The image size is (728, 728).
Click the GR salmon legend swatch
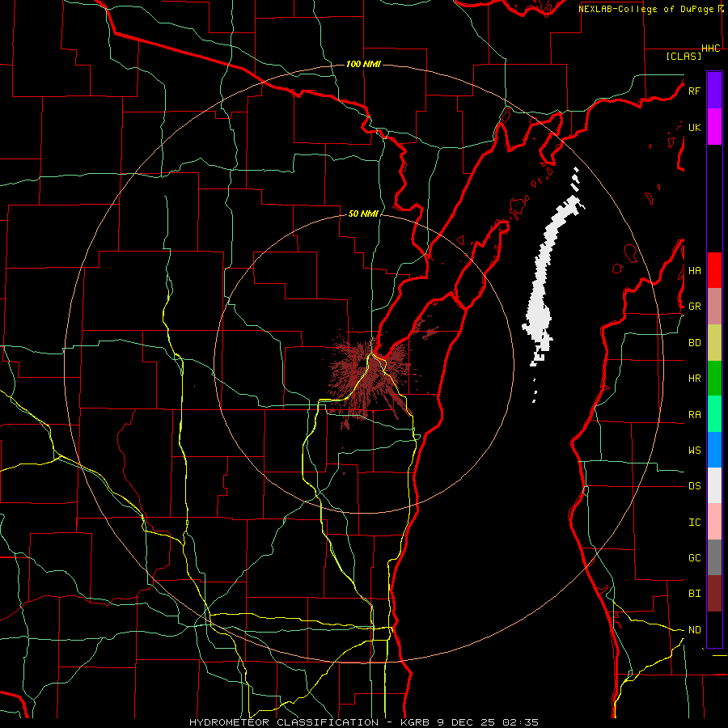(714, 307)
